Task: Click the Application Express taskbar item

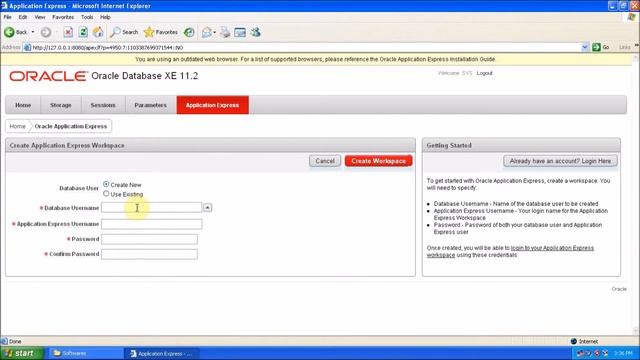Action: click(162, 353)
